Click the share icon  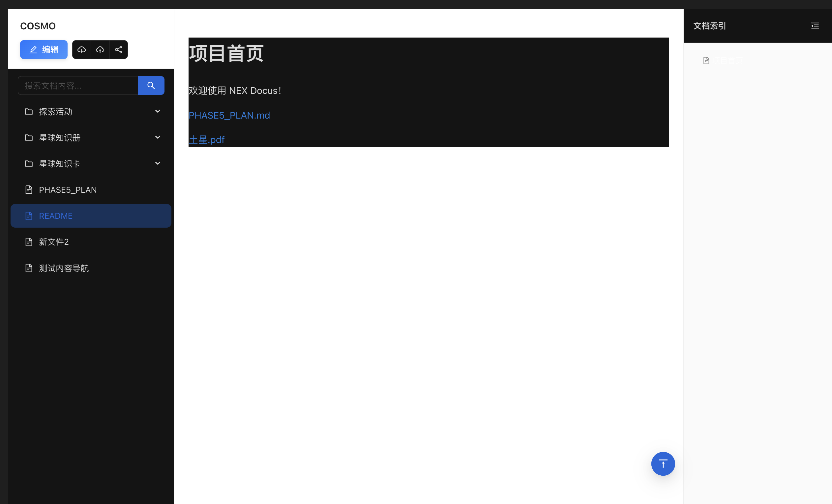(x=119, y=50)
